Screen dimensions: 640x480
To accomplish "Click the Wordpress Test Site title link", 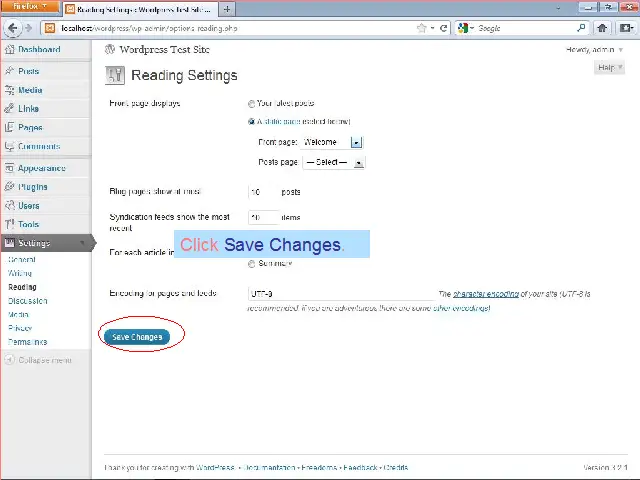I will point(164,50).
